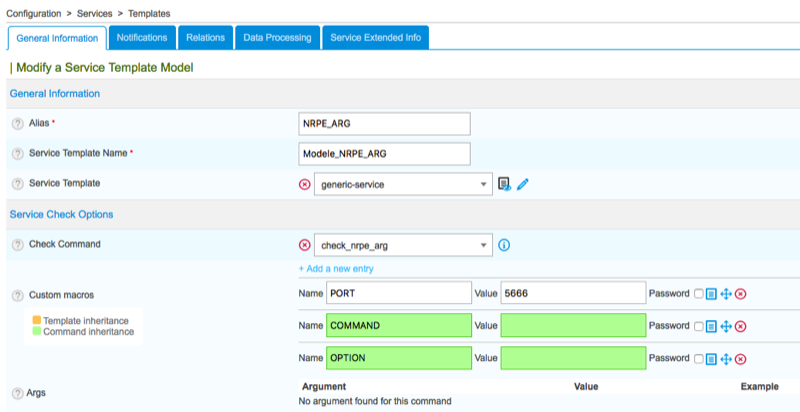This screenshot has height=412, width=800.
Task: Switch to the Notifications tab
Action: pos(141,38)
